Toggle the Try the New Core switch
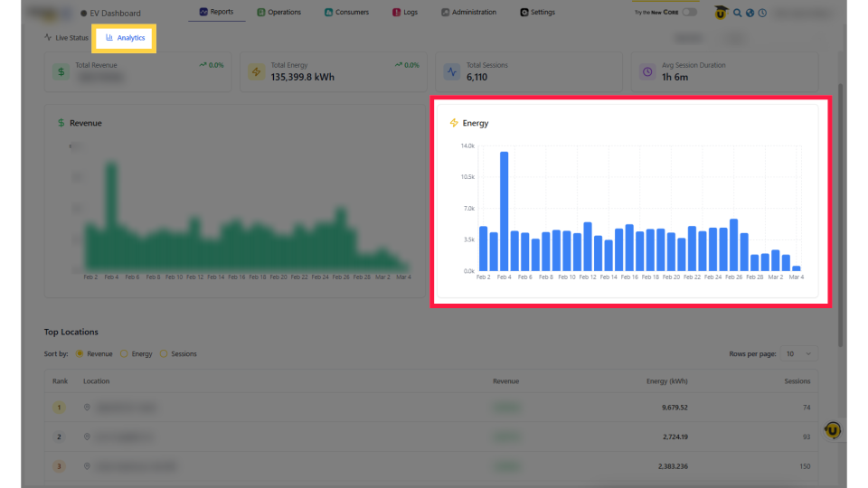 690,13
